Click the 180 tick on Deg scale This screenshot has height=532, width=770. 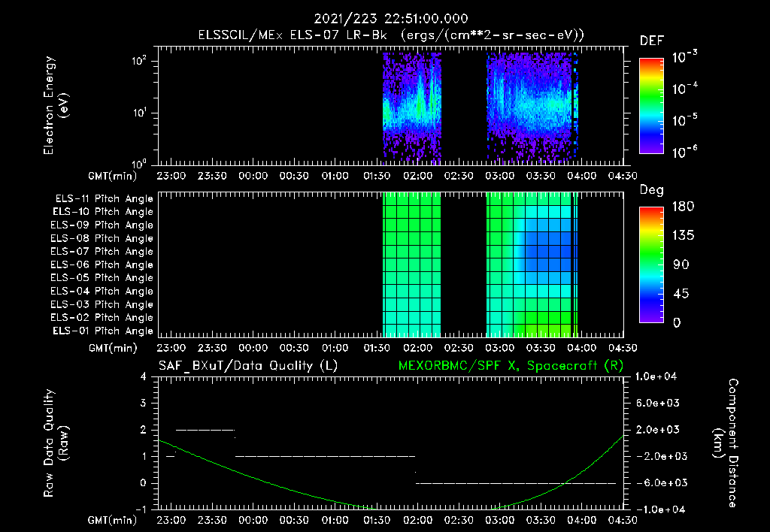point(683,207)
